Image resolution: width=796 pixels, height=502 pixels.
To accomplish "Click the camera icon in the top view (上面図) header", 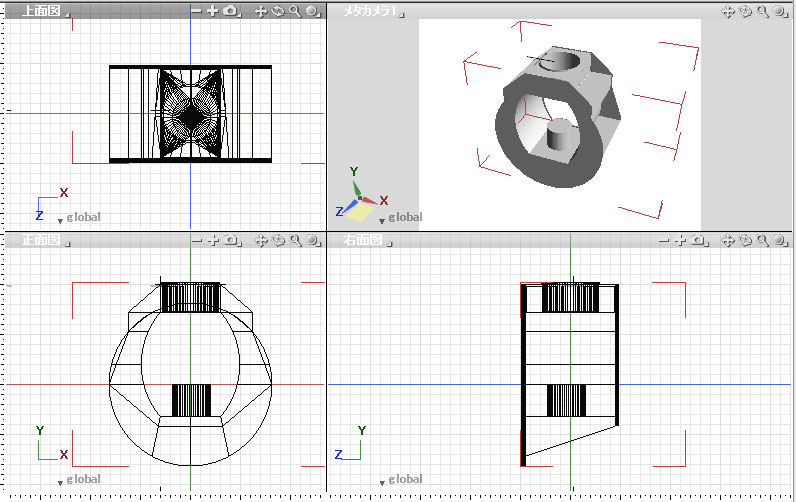I will tap(230, 11).
